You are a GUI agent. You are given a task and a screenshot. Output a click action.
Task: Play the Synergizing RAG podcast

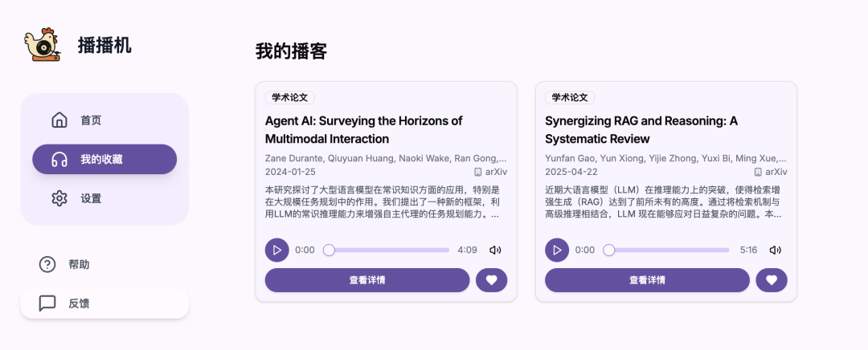pos(557,250)
